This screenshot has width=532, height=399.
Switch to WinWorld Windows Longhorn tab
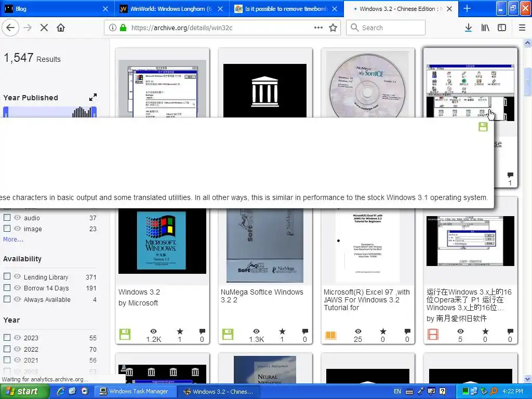tap(171, 9)
